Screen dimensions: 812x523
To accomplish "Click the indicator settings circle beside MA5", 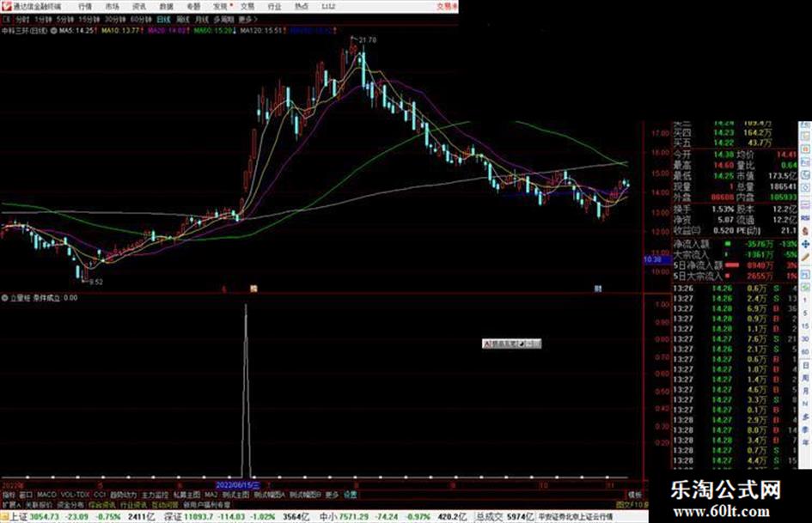I will (x=53, y=31).
